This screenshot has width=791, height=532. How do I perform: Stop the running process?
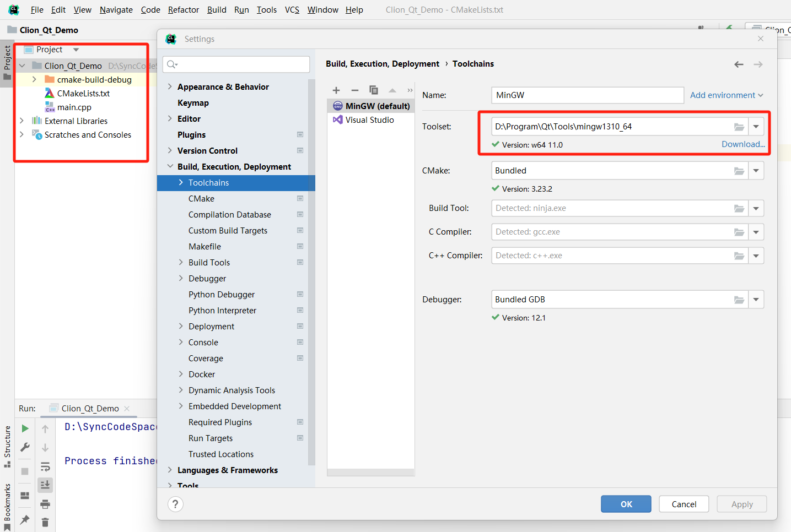25,471
